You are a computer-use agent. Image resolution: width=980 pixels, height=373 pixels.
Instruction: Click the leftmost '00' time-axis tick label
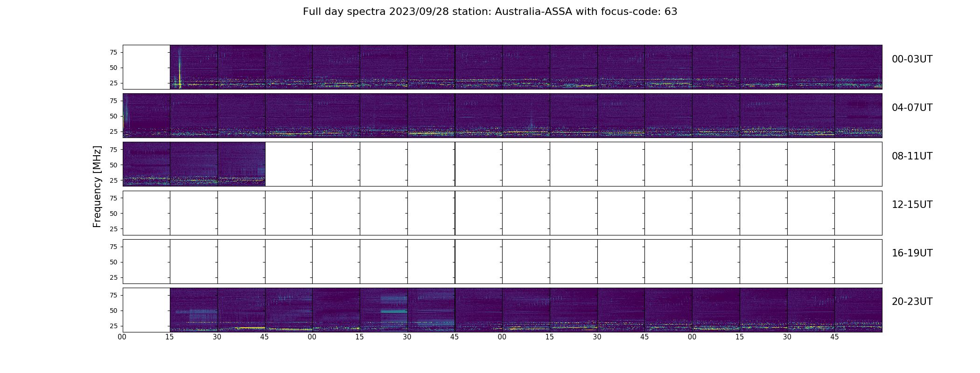click(x=122, y=337)
